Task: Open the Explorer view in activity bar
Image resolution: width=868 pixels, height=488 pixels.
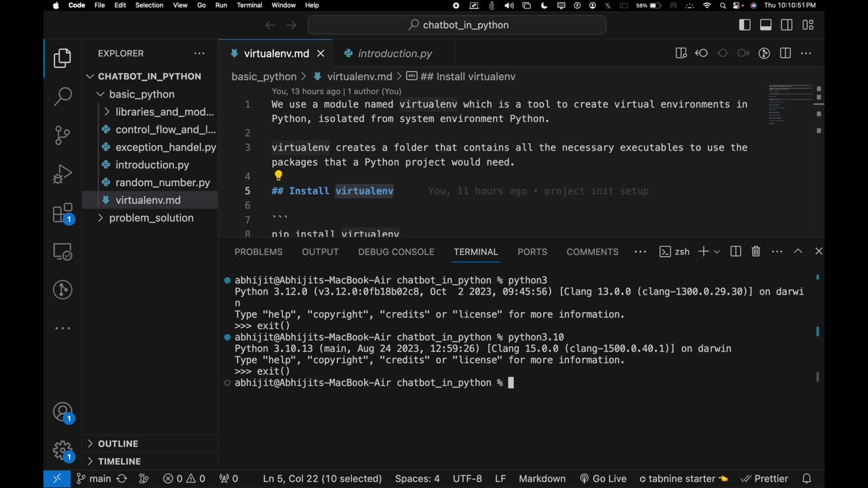Action: (62, 58)
